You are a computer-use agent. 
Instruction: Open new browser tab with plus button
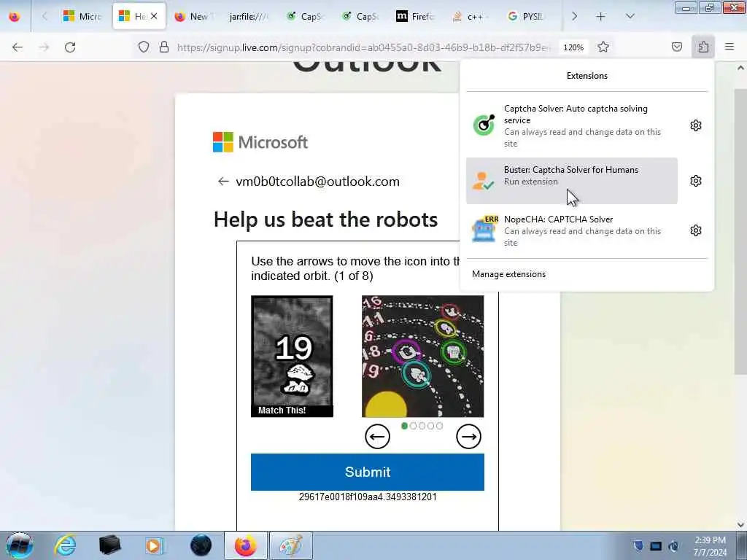[x=601, y=16]
